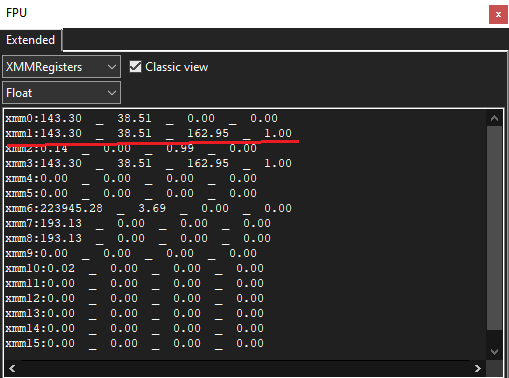The image size is (509, 378).
Task: Select the xmm15 register row
Action: click(x=135, y=343)
